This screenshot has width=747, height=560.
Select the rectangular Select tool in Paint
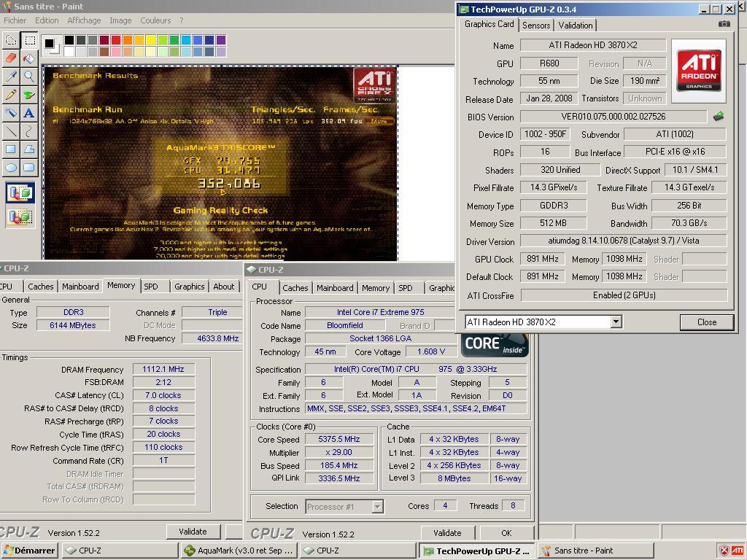(x=29, y=41)
